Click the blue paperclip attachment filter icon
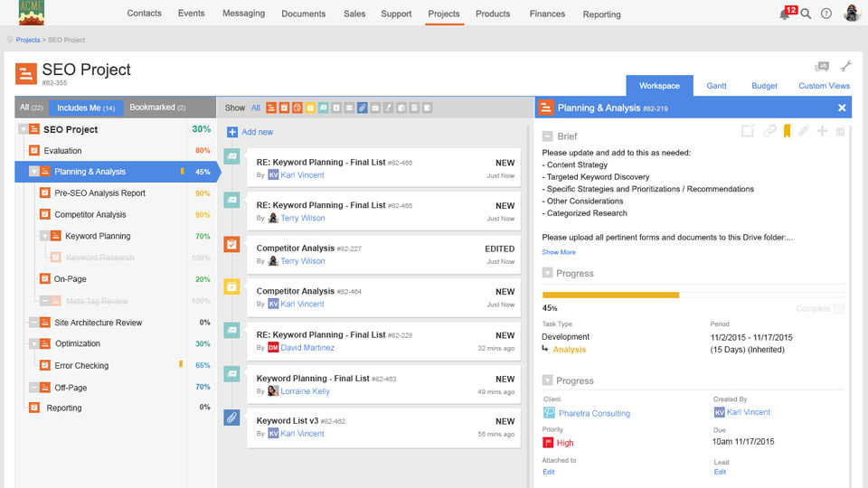The height and width of the screenshot is (488, 868). [x=362, y=108]
